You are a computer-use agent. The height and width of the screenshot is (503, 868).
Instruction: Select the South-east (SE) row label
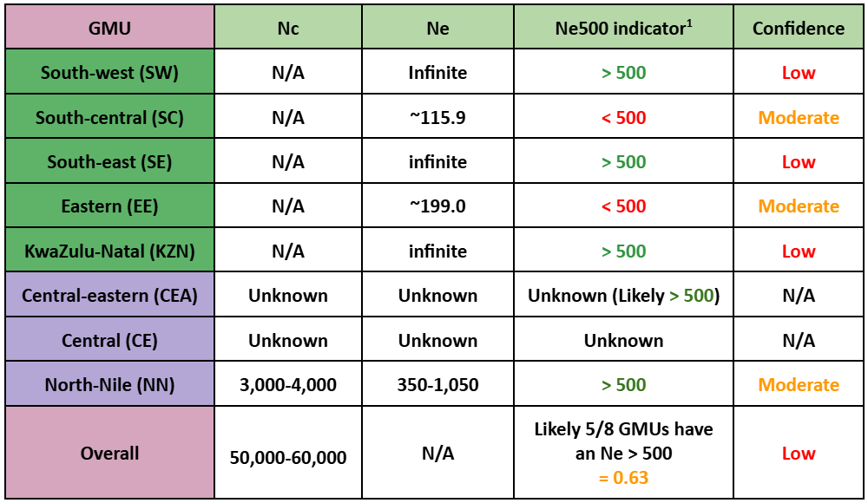coord(109,161)
